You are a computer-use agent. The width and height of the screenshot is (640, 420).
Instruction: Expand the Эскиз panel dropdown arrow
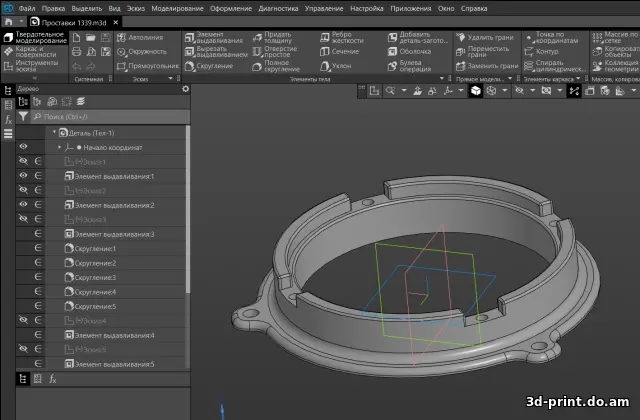171,78
